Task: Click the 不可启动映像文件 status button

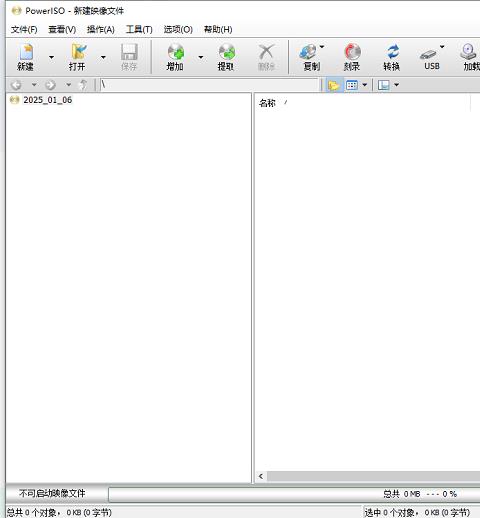Action: (x=52, y=493)
